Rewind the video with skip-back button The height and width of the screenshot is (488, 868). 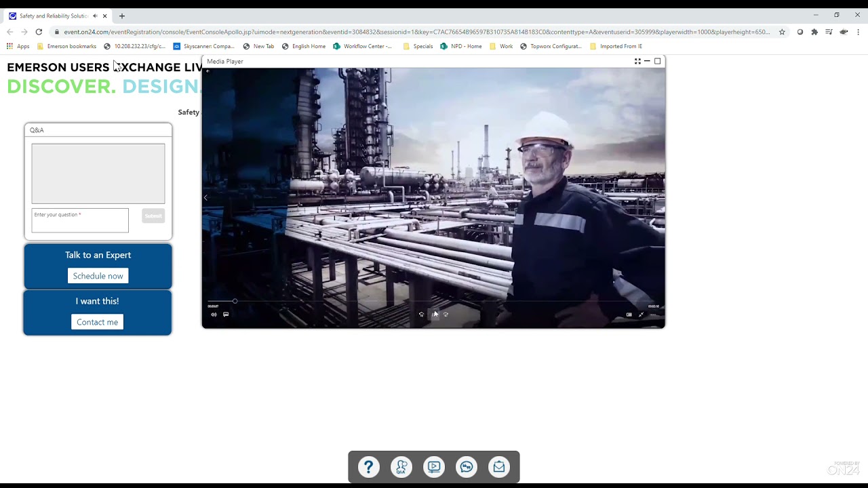point(421,314)
